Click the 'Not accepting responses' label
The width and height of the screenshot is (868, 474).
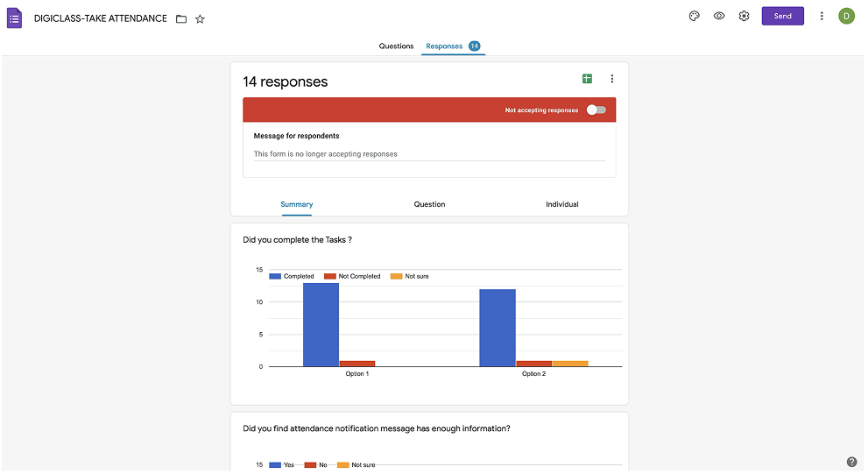[541, 110]
